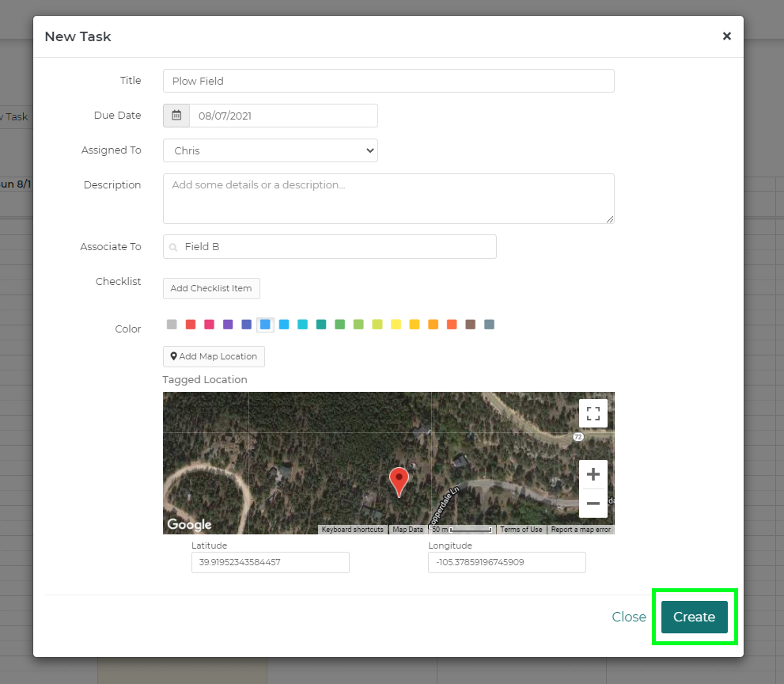Click the Create button
This screenshot has height=684, width=784.
point(694,617)
